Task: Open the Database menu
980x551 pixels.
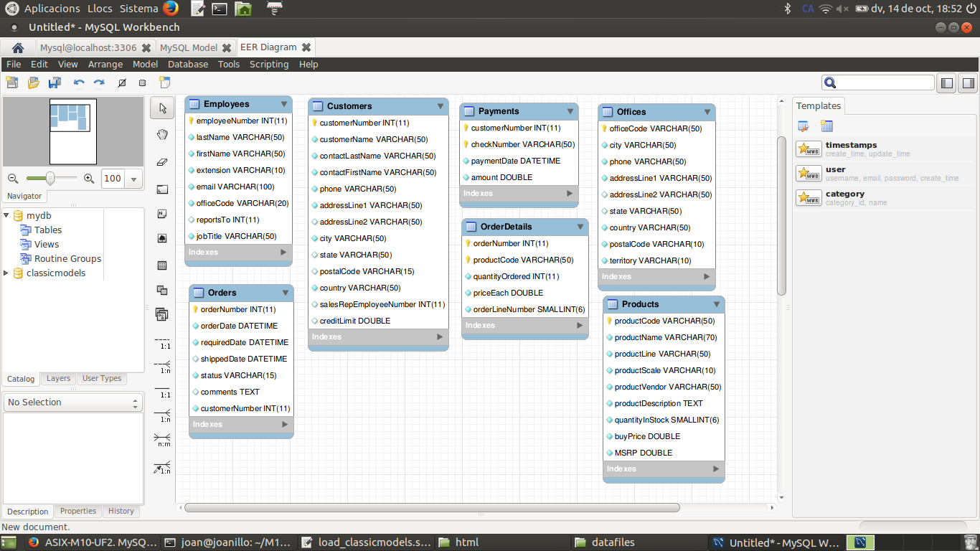Action: coord(188,64)
